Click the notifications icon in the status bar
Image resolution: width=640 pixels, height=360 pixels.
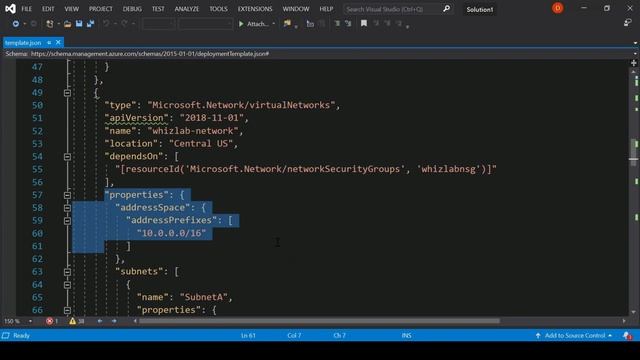coord(627,336)
